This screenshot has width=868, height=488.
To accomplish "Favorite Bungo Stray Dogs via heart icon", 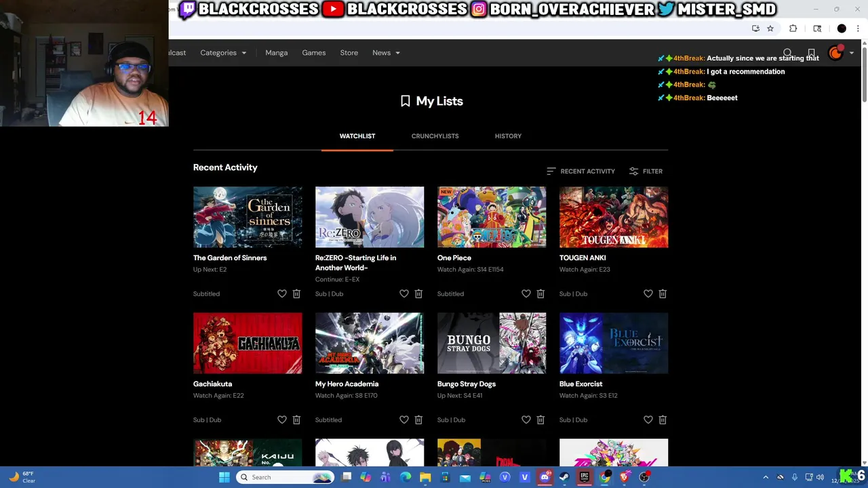I will click(526, 420).
